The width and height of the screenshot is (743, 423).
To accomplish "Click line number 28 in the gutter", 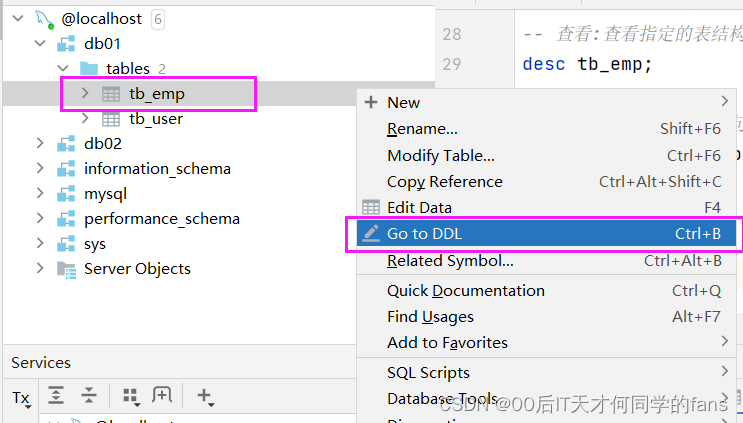I will (452, 34).
